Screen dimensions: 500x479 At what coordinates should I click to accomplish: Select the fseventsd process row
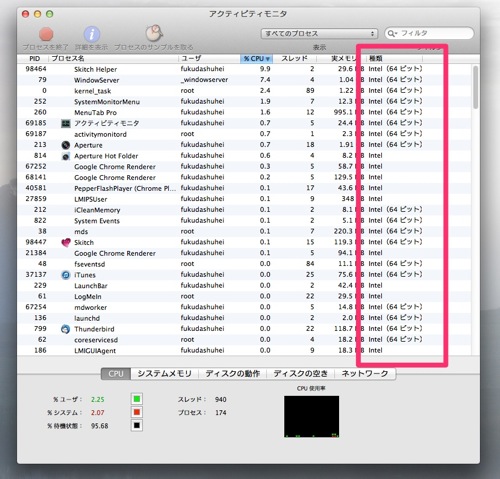[x=244, y=264]
